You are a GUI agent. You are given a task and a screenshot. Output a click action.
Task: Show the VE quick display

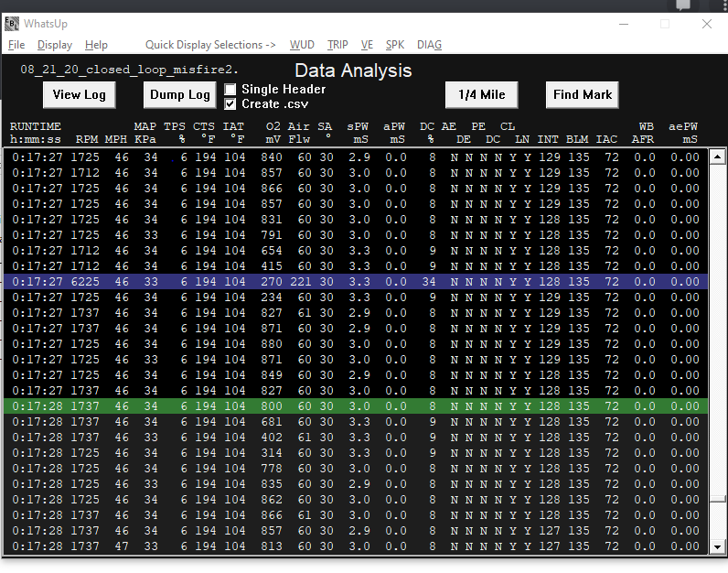click(x=367, y=45)
